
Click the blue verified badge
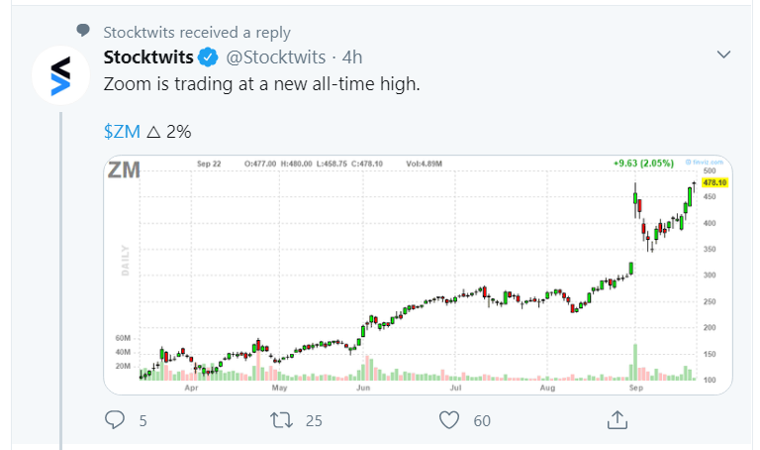click(208, 55)
